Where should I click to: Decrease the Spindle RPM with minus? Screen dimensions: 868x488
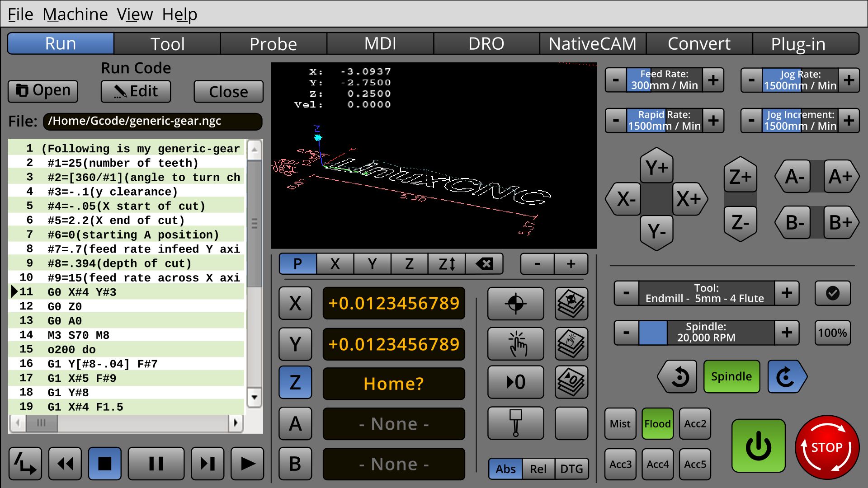[x=626, y=333]
